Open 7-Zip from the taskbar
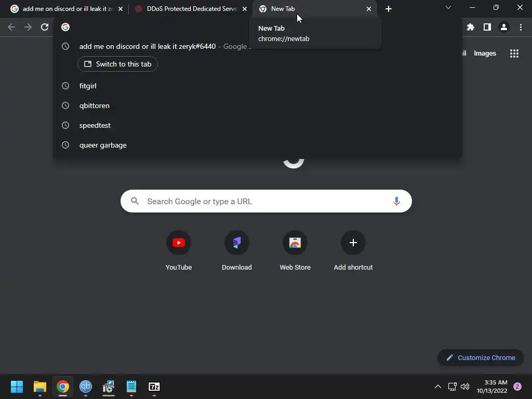 click(154, 387)
